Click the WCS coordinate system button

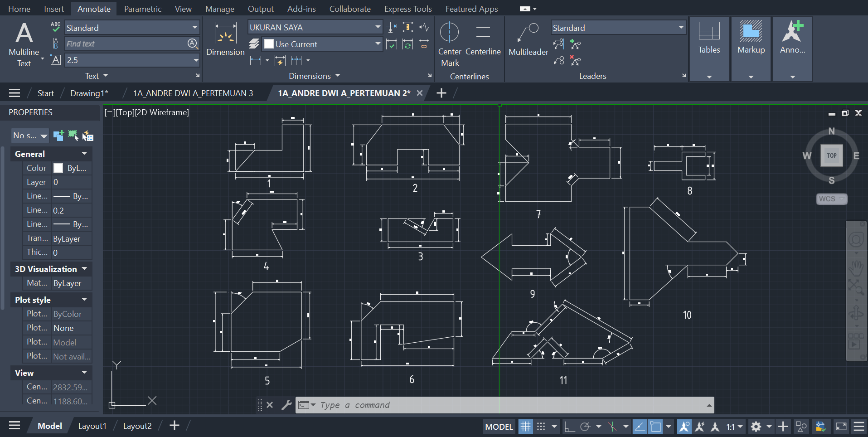click(832, 199)
